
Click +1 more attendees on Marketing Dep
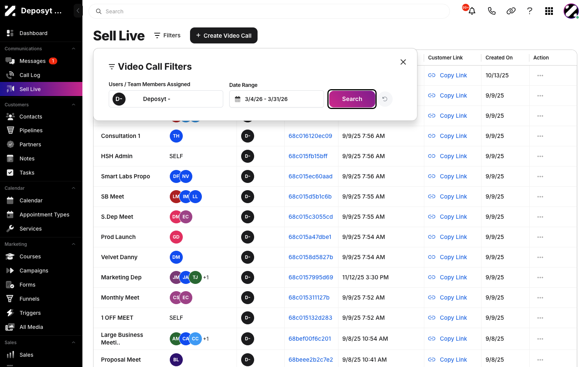point(206,277)
